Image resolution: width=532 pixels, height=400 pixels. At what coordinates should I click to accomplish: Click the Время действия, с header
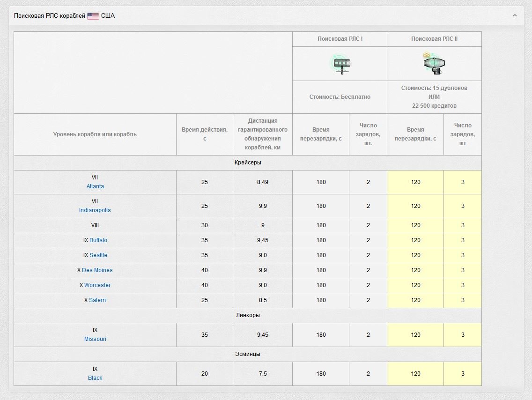(x=205, y=134)
